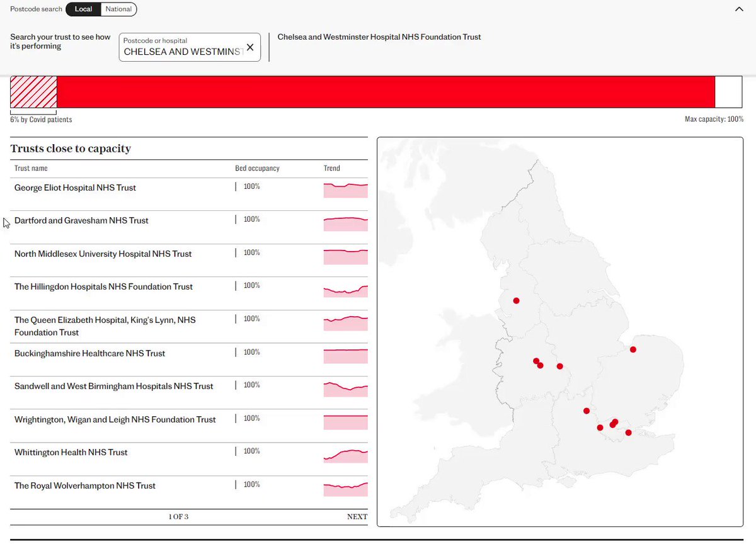Click the Chelsea and Westminster Hospital trust name result
The width and height of the screenshot is (756, 544).
click(x=379, y=37)
